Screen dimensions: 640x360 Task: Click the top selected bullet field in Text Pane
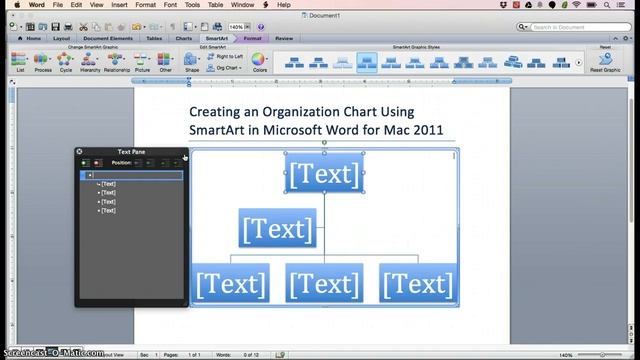coord(131,175)
